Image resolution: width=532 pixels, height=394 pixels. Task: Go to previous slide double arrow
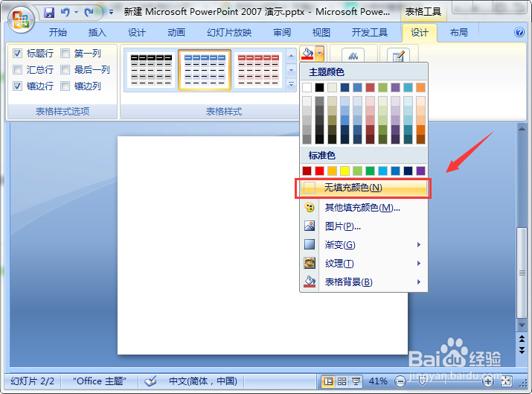(522, 339)
